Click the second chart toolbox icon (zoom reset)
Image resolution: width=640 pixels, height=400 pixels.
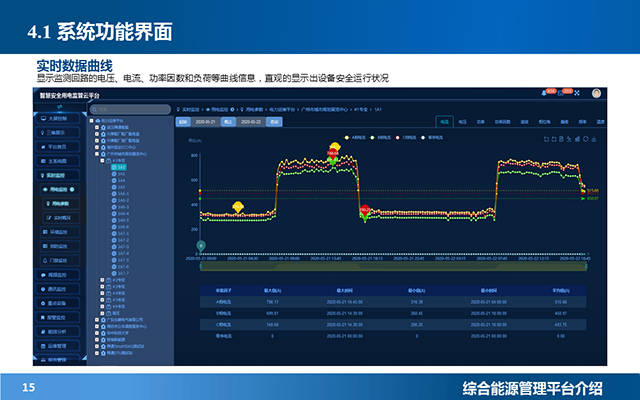[x=554, y=139]
